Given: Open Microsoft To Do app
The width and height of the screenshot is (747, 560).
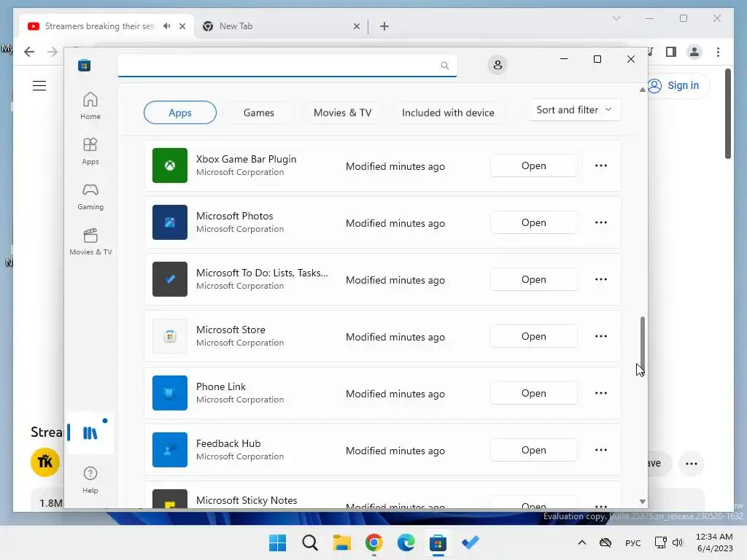Looking at the screenshot, I should click(x=533, y=279).
